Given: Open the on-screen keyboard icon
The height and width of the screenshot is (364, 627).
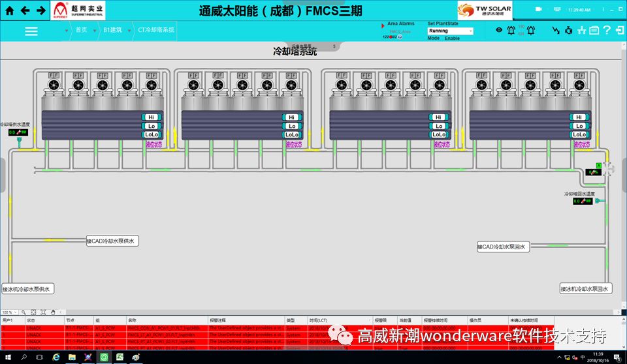Looking at the screenshot, I should click(x=557, y=9).
